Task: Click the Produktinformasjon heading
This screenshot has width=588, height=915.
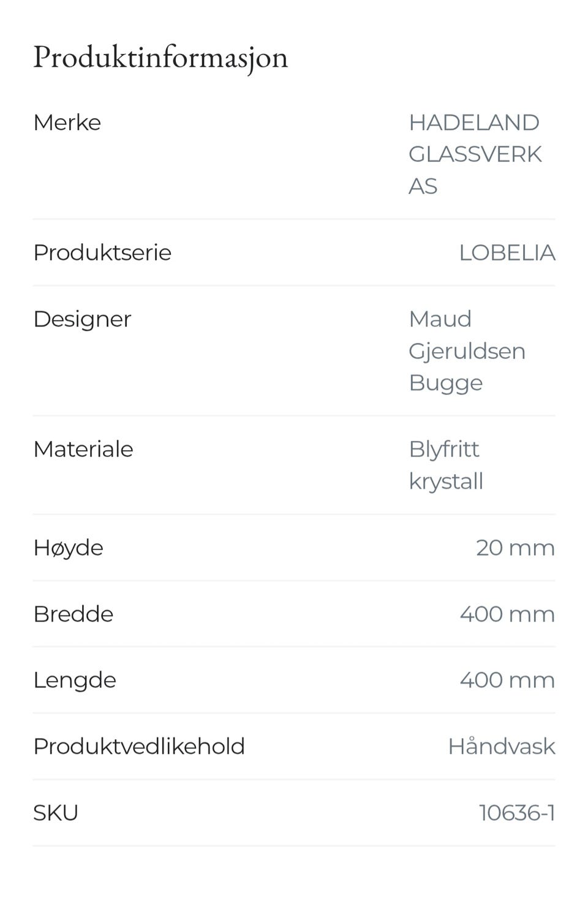Action: 160,58
